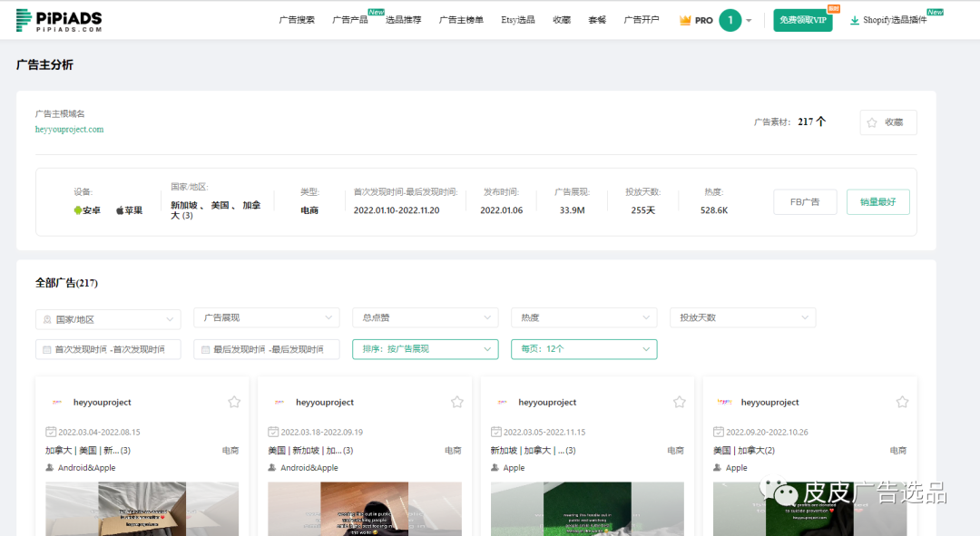This screenshot has height=536, width=980.
Task: Click the green user avatar circle
Action: point(730,20)
